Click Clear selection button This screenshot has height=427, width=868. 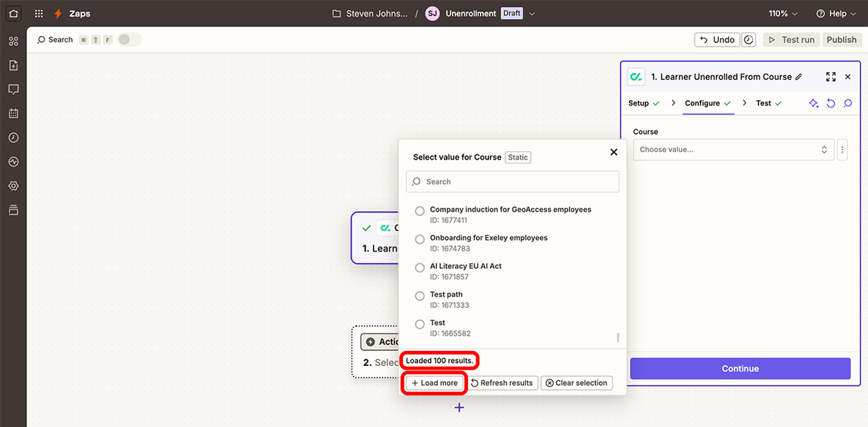tap(576, 383)
